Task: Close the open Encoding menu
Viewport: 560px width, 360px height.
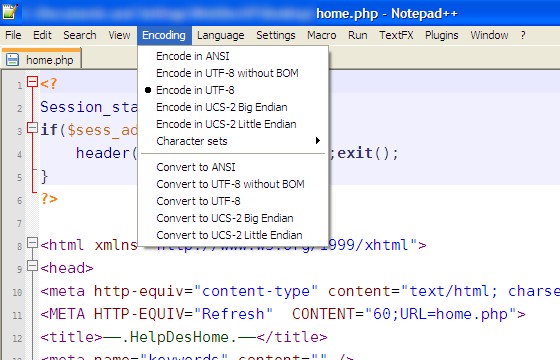Action: [x=164, y=35]
